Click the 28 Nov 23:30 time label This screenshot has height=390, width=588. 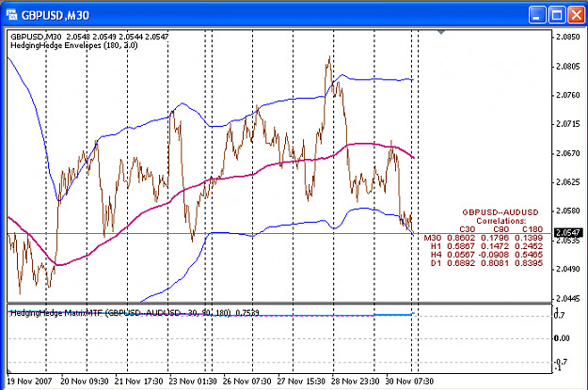(x=355, y=382)
